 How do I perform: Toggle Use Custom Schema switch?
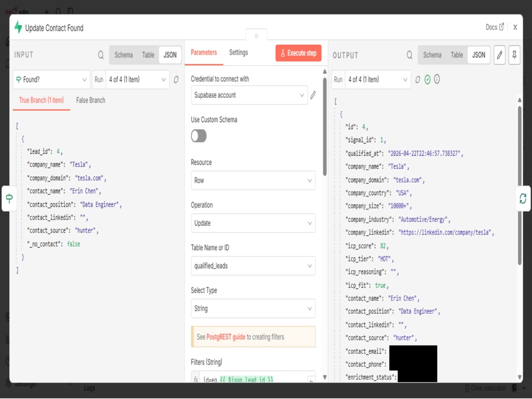[x=199, y=136]
